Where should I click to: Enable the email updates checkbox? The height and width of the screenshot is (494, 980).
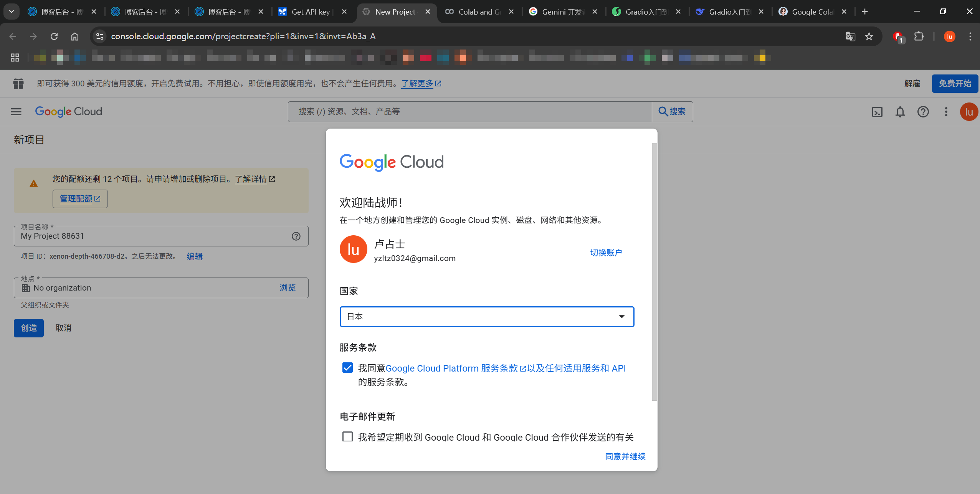coord(347,436)
